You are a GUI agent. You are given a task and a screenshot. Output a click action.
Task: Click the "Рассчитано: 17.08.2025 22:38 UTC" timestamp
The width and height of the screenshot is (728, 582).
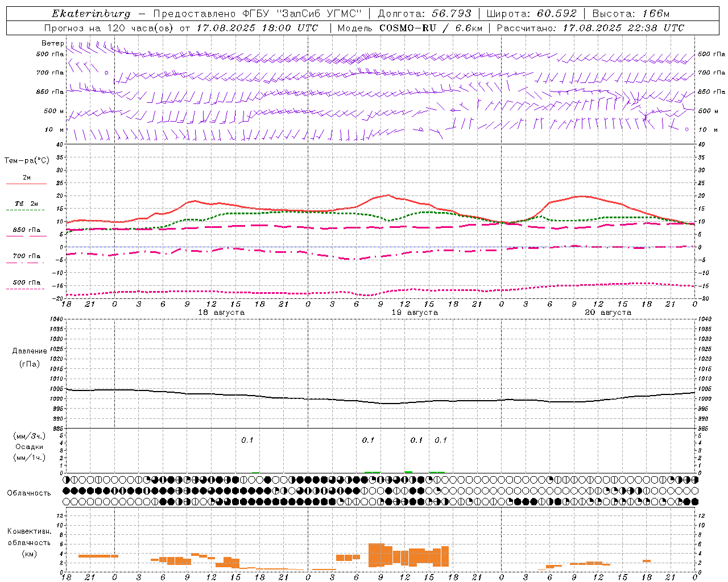click(590, 28)
